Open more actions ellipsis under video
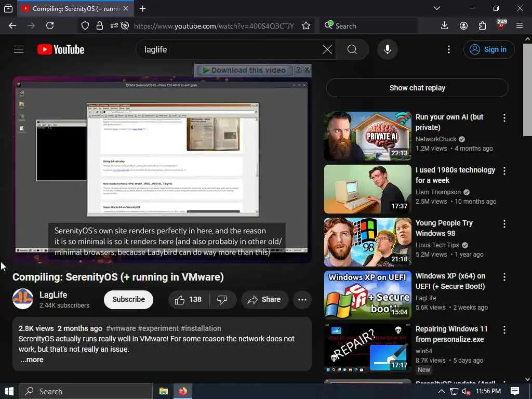Image resolution: width=532 pixels, height=399 pixels. (302, 300)
